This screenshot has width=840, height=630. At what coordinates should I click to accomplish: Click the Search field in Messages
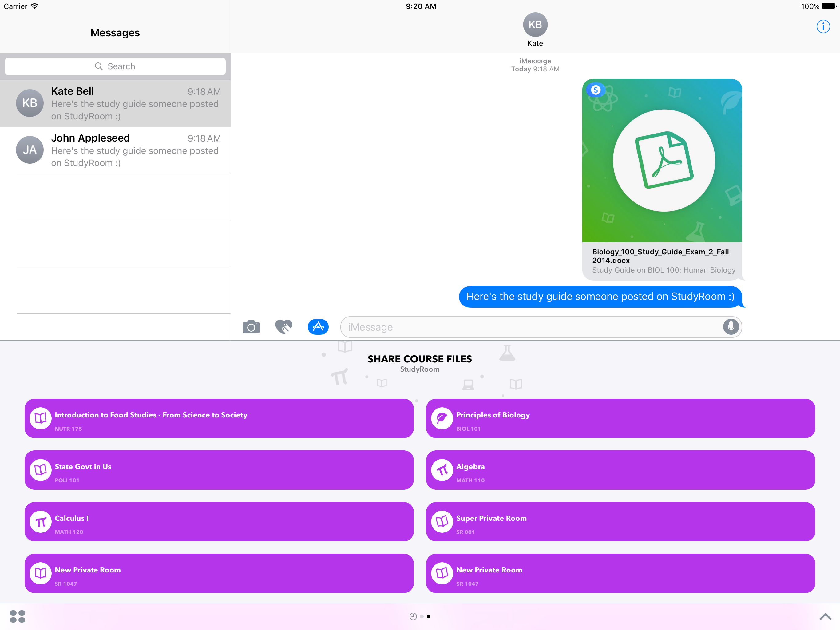[x=115, y=66]
